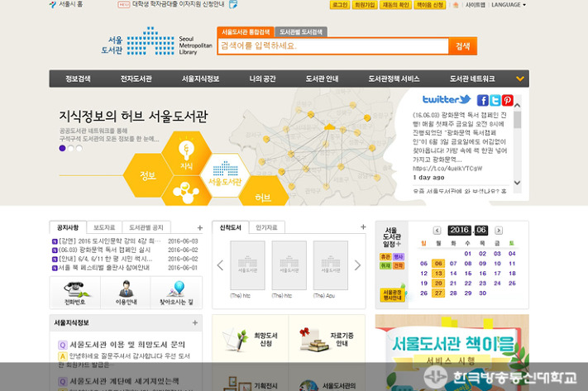This screenshot has height=391, width=588.
Task: Open the 사이트맵 link
Action: coord(476,5)
